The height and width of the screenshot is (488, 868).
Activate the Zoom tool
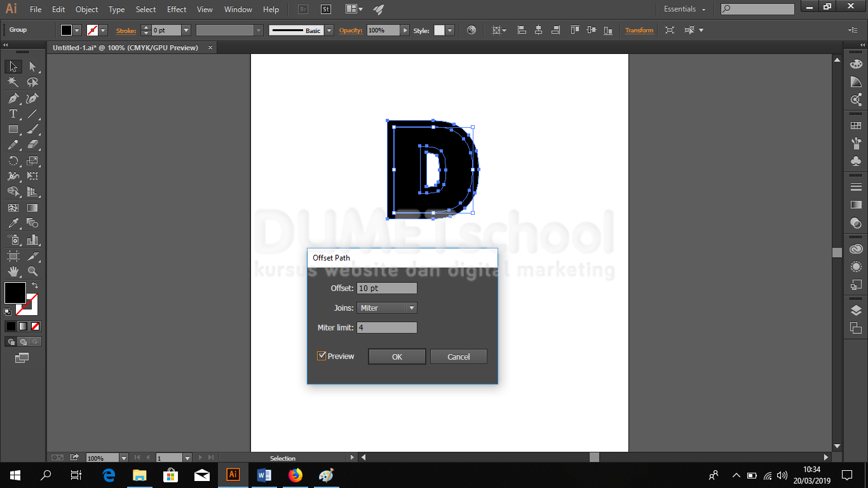point(32,271)
